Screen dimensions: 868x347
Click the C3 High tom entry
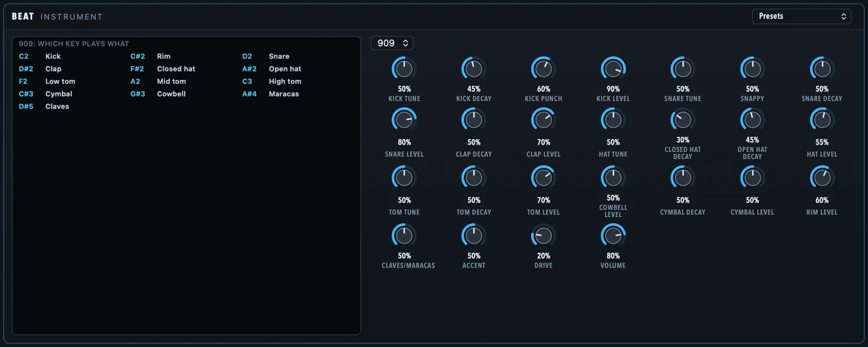(272, 81)
